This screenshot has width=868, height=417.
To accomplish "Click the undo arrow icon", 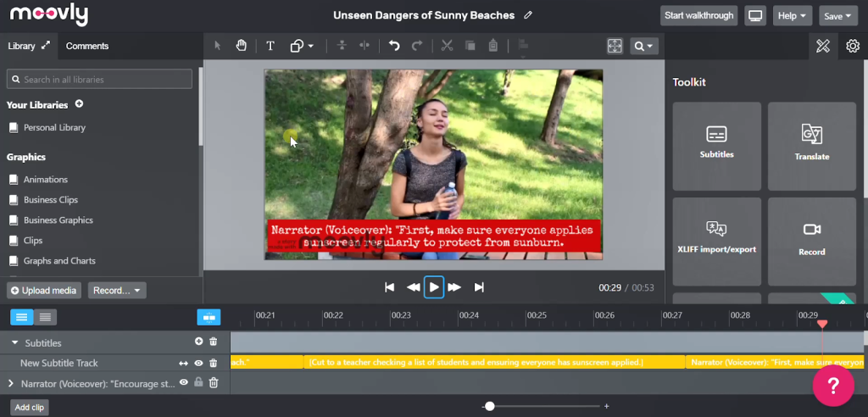I will (394, 46).
